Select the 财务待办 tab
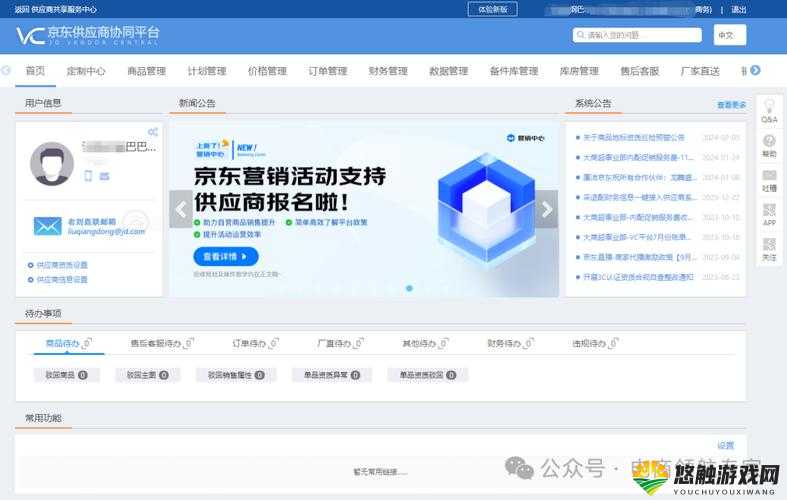 pos(510,343)
